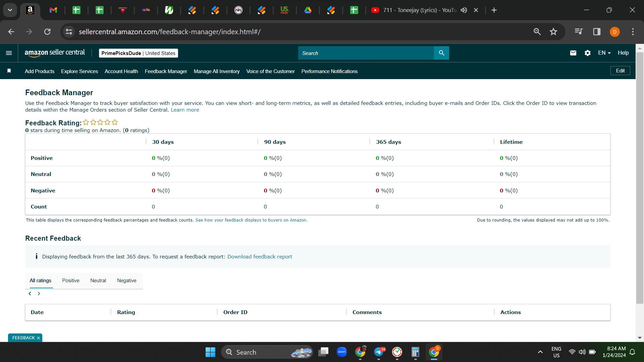Open the Windows Start button
Screen dimensions: 644x362
(x=210, y=352)
